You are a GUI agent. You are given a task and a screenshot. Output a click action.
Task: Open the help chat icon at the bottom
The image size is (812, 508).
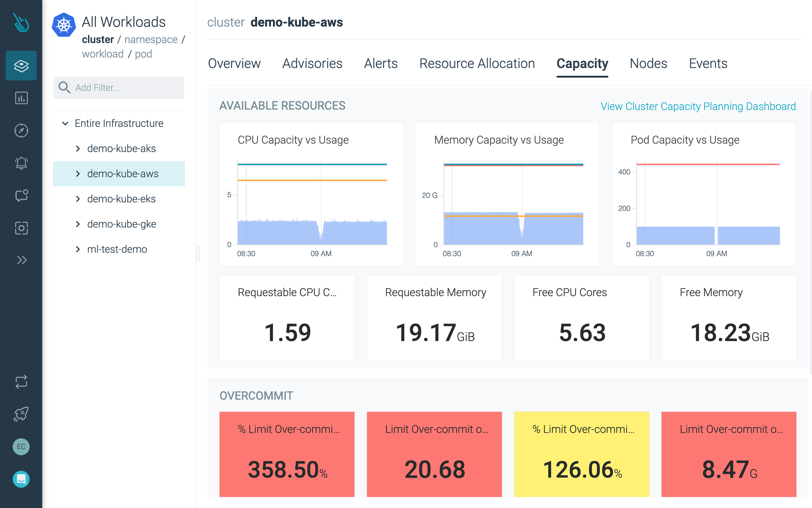click(21, 479)
